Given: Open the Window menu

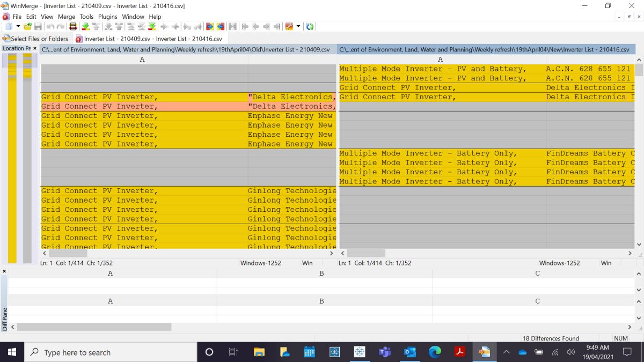Looking at the screenshot, I should [x=133, y=17].
